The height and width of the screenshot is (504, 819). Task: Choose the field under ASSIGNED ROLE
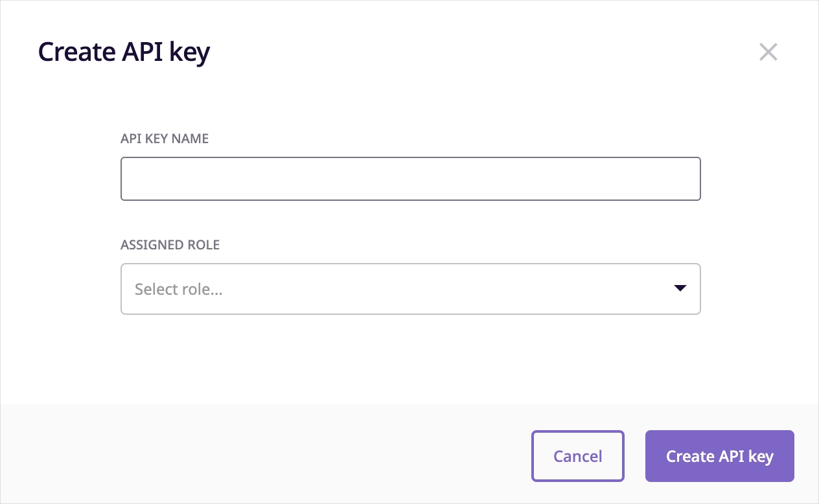tap(410, 289)
